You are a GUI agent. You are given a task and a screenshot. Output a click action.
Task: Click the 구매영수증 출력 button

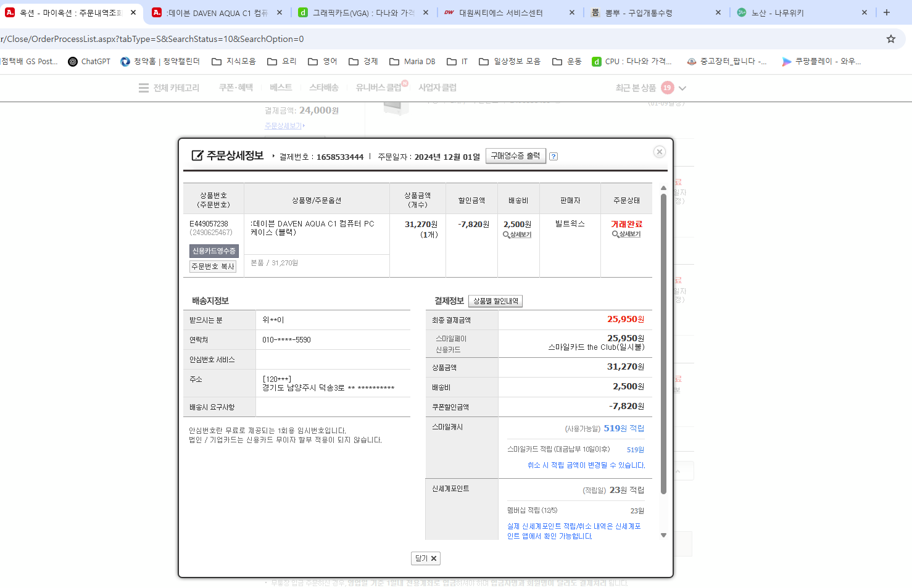[x=515, y=156]
